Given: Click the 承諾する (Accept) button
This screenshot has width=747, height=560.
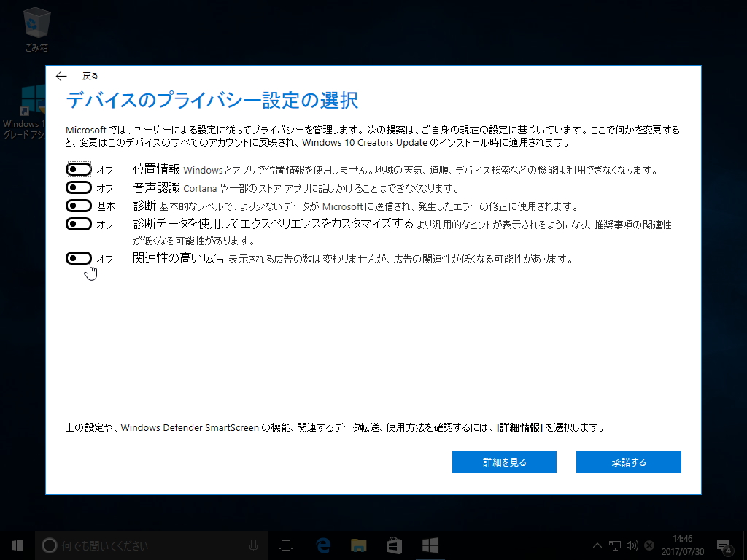Looking at the screenshot, I should [x=628, y=462].
